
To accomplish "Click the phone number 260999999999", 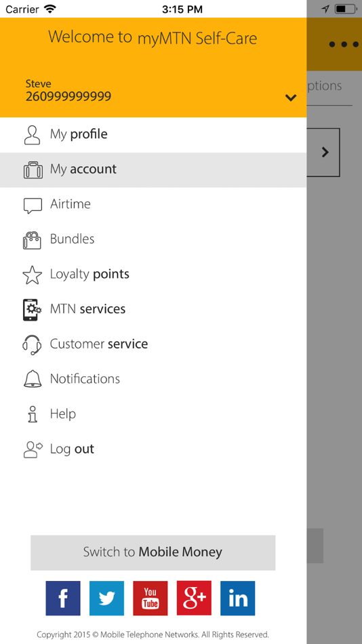I will (x=68, y=96).
